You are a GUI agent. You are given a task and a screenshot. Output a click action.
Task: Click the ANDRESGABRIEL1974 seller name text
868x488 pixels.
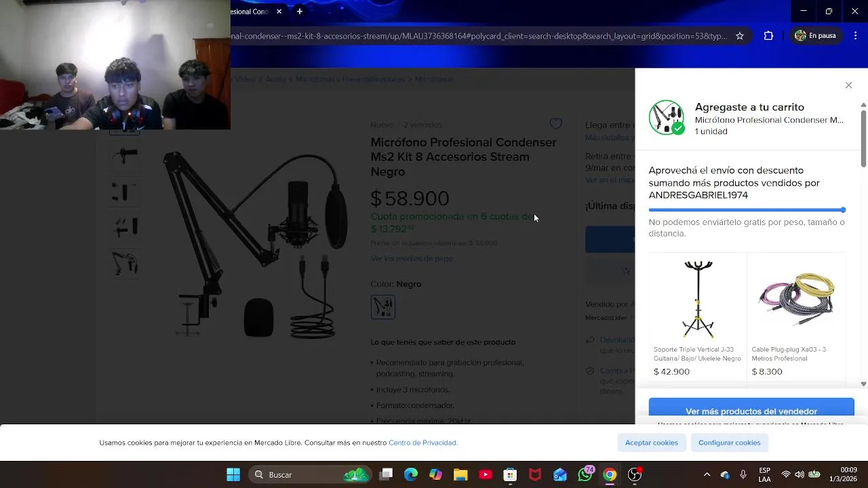point(698,195)
